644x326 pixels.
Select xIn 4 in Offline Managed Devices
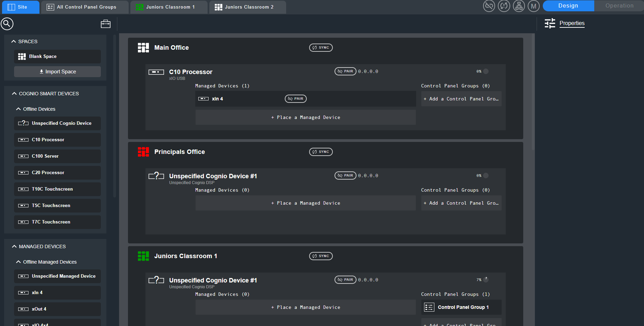coord(57,293)
